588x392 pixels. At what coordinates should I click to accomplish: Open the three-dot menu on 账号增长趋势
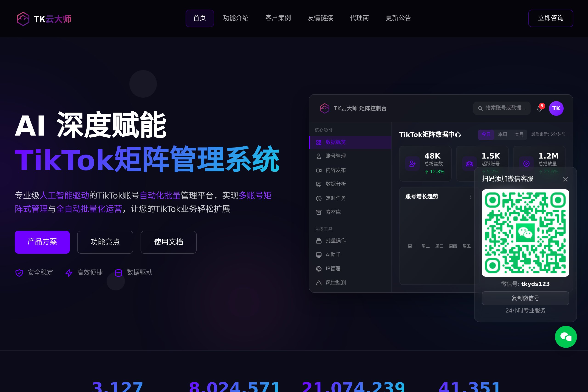471,197
